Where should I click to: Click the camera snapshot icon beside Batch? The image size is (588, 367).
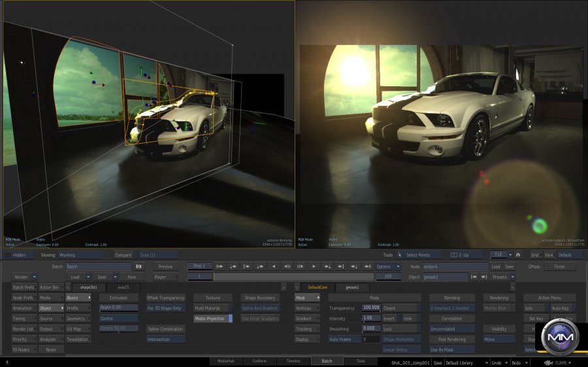click(x=139, y=266)
